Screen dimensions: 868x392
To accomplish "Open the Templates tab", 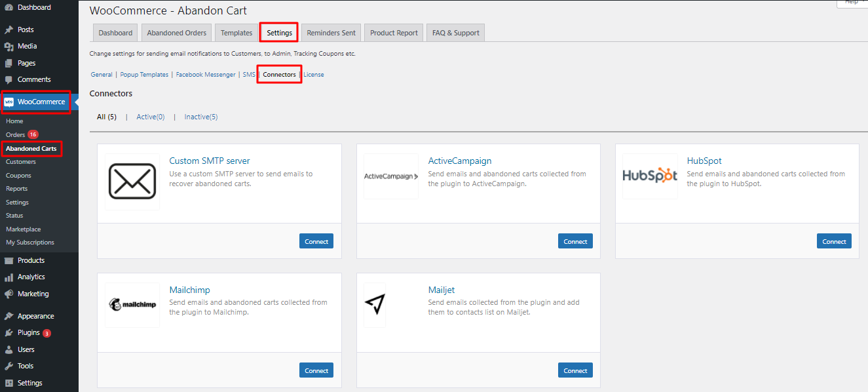I will pyautogui.click(x=236, y=33).
